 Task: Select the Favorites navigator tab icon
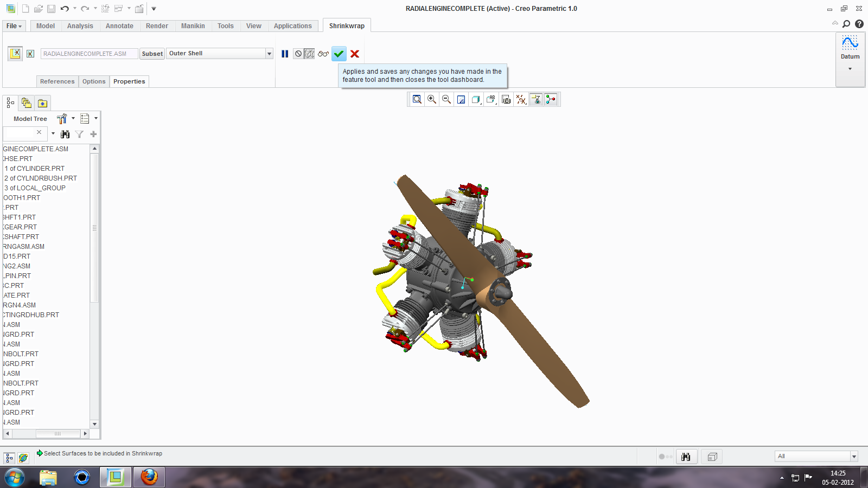[42, 103]
